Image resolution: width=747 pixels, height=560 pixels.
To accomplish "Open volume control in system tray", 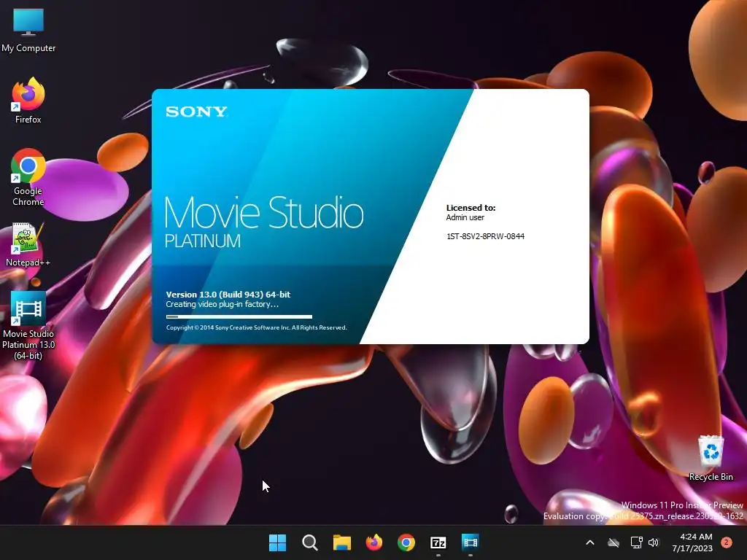I will 654,542.
